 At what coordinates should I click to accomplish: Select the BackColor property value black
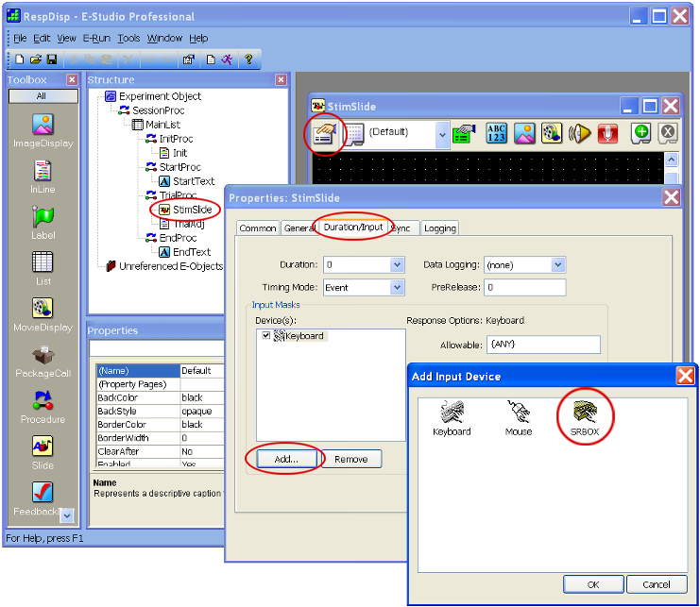[199, 397]
